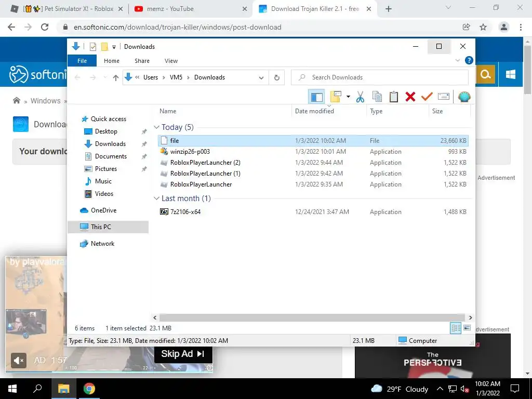
Task: Click the Copy icon in toolbar
Action: pos(377,97)
